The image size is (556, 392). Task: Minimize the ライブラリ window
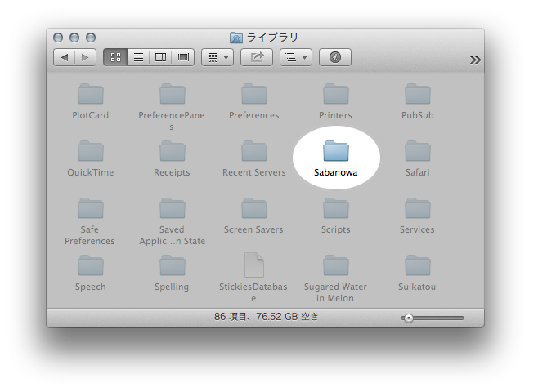coord(74,38)
